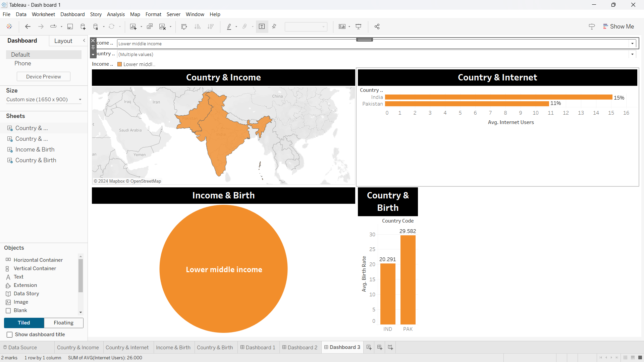Open the Country filter dropdown arrow

click(633, 54)
